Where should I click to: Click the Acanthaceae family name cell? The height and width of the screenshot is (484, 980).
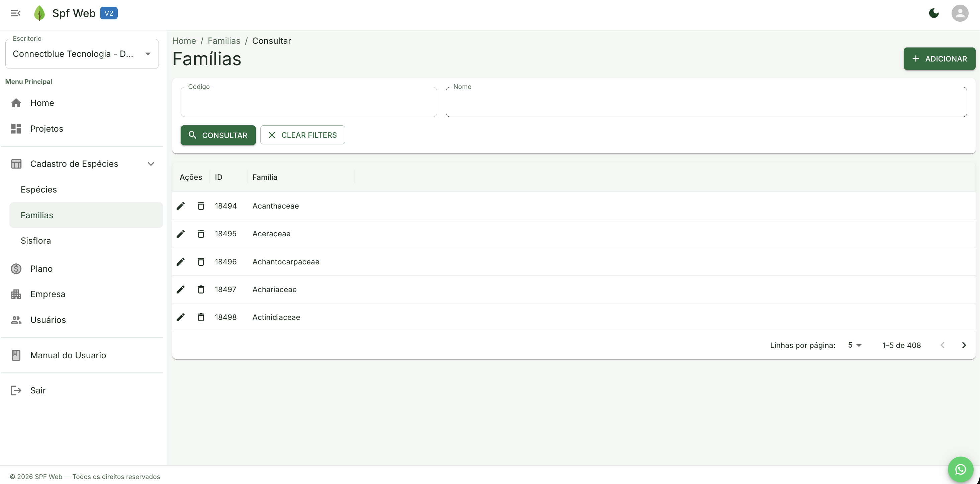click(275, 206)
